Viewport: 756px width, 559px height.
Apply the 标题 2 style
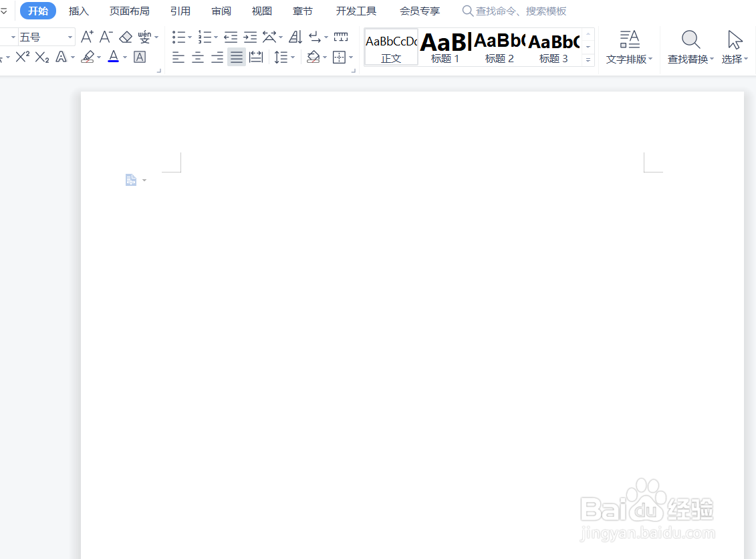point(499,47)
